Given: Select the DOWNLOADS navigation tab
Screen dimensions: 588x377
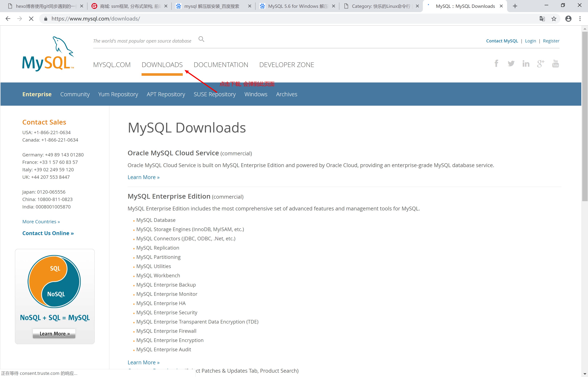Looking at the screenshot, I should 162,65.
